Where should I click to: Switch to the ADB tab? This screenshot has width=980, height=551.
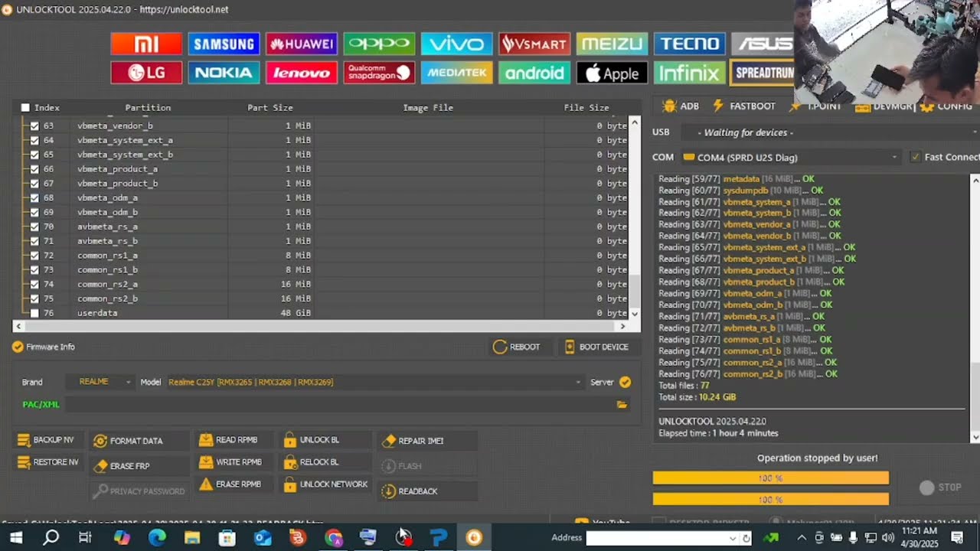point(681,106)
